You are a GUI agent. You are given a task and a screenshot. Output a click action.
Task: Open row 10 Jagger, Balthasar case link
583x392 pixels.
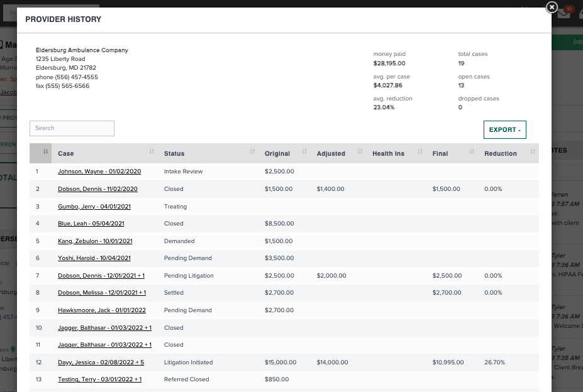(x=104, y=328)
